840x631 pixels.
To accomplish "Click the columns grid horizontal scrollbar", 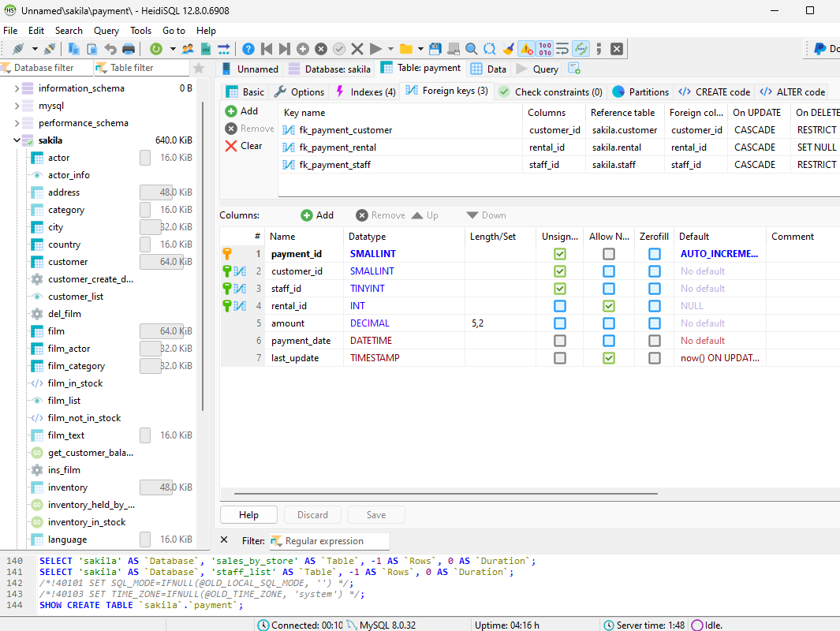I will 446,493.
